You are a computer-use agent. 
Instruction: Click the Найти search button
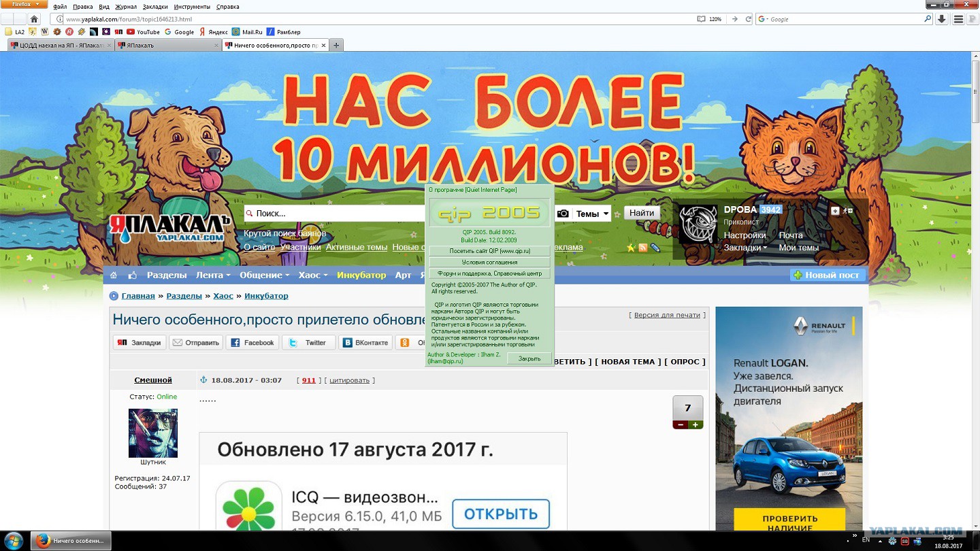tap(642, 213)
